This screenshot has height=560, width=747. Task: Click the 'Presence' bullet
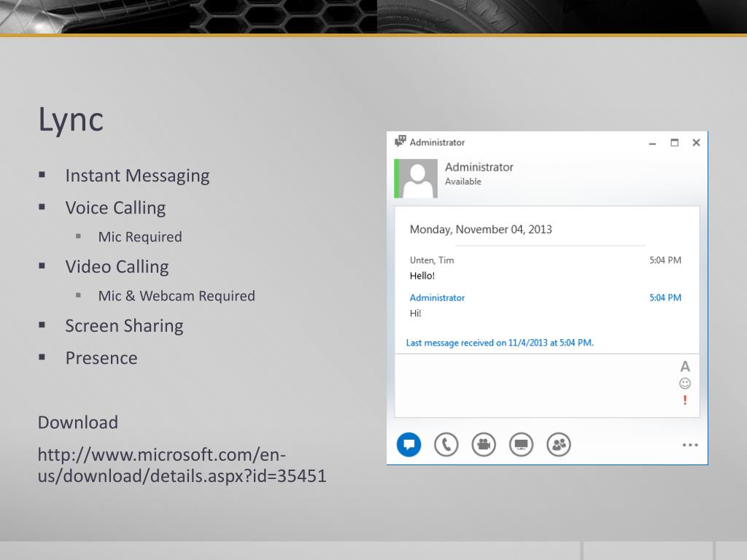coord(101,358)
